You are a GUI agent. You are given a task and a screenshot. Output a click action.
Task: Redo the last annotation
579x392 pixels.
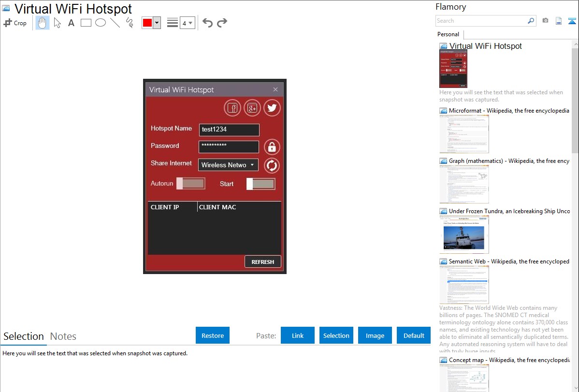tap(222, 23)
